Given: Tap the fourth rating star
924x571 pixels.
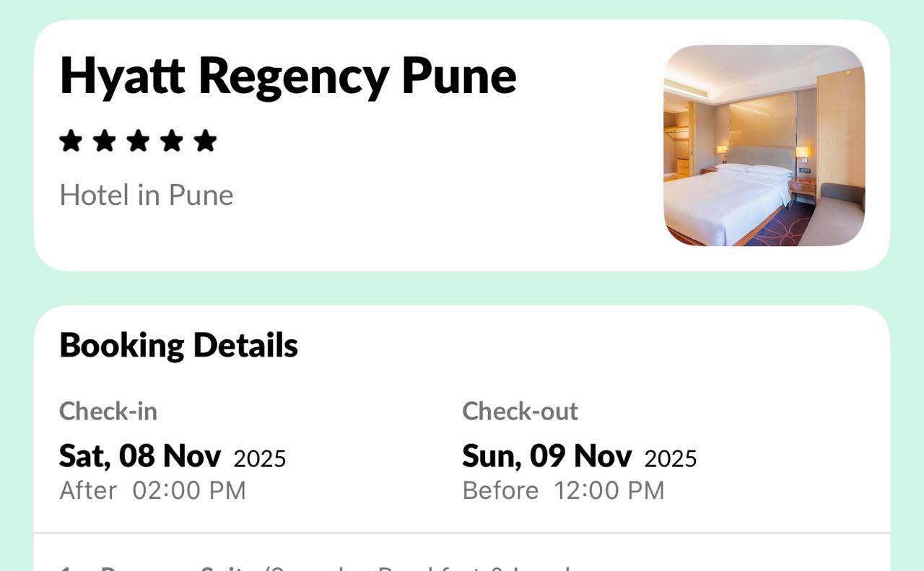Looking at the screenshot, I should (172, 141).
